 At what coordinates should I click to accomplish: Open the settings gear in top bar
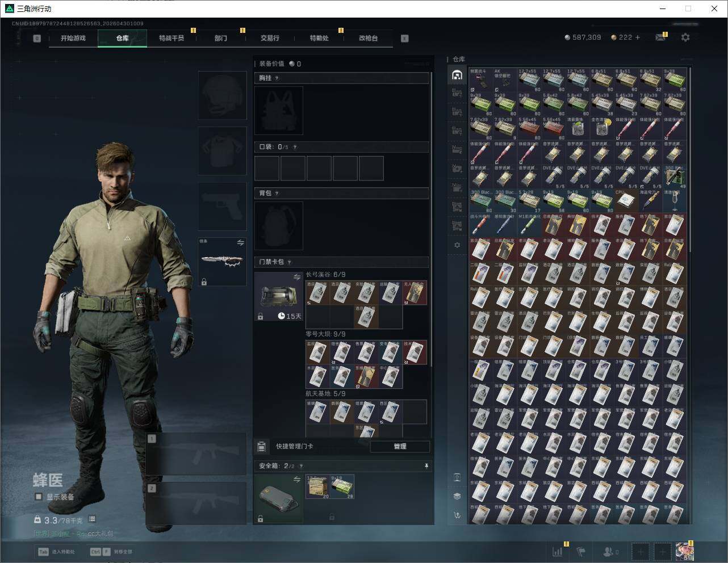(685, 37)
